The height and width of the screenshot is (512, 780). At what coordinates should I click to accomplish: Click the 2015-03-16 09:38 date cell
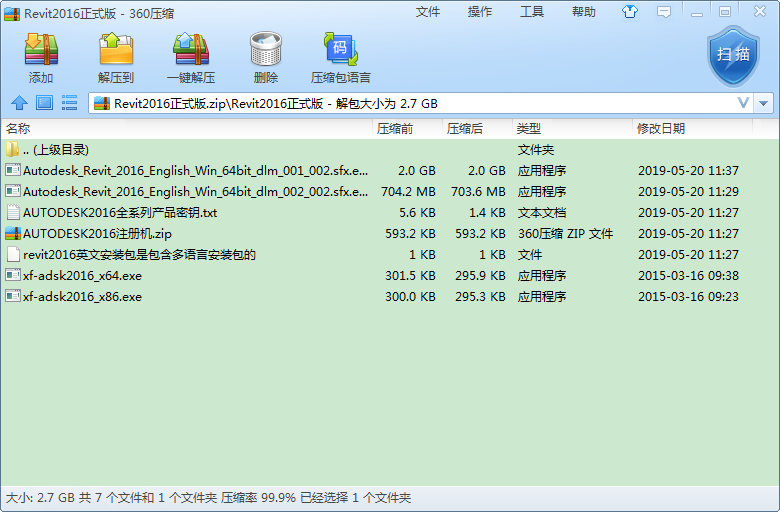[x=688, y=276]
